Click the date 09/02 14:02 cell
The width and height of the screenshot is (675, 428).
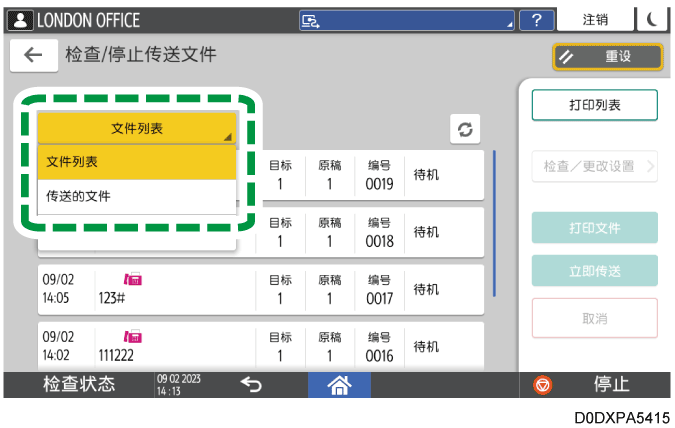58,346
